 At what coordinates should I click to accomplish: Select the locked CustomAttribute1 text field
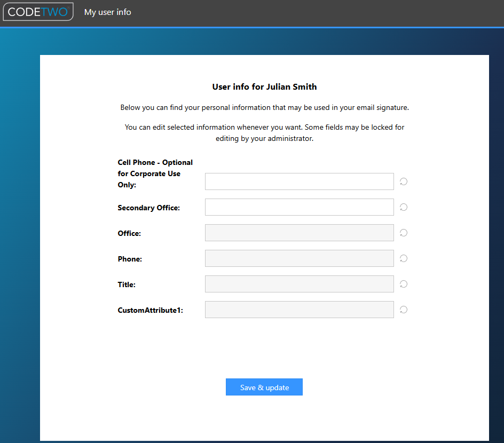click(x=299, y=310)
